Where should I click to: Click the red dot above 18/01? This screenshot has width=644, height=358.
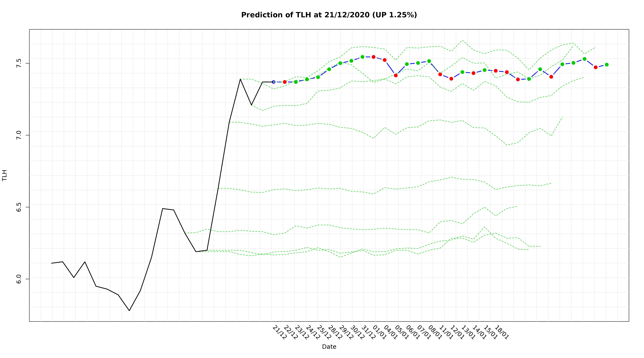(496, 71)
